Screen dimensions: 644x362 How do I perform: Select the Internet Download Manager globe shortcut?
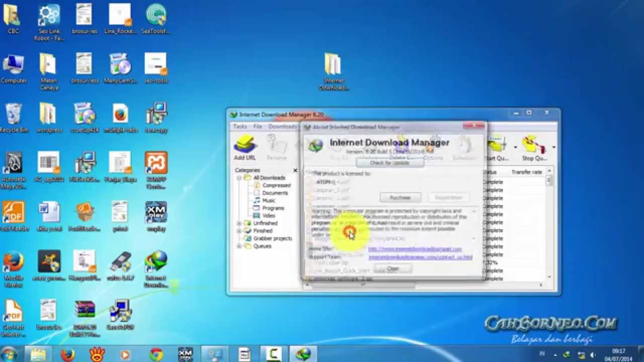click(156, 269)
